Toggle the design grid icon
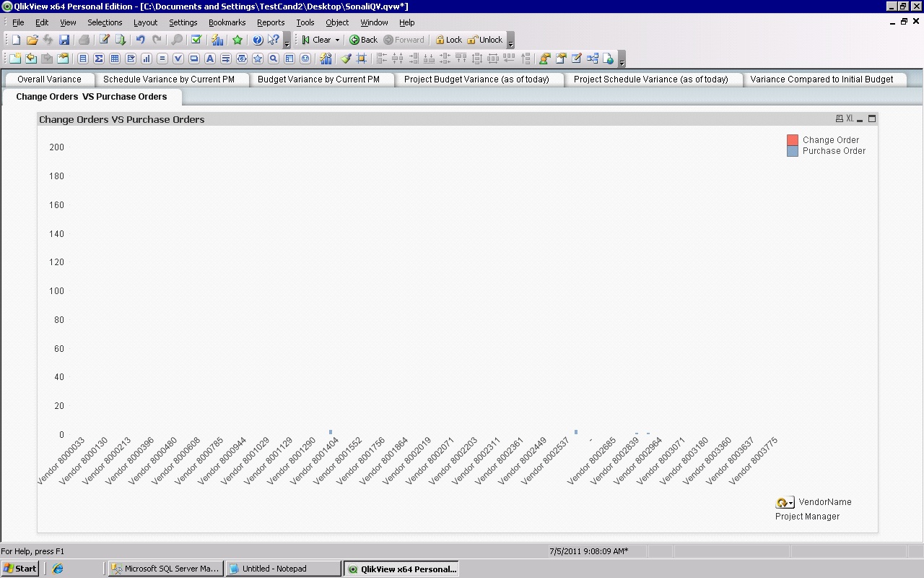The height and width of the screenshot is (578, 924). coord(362,59)
